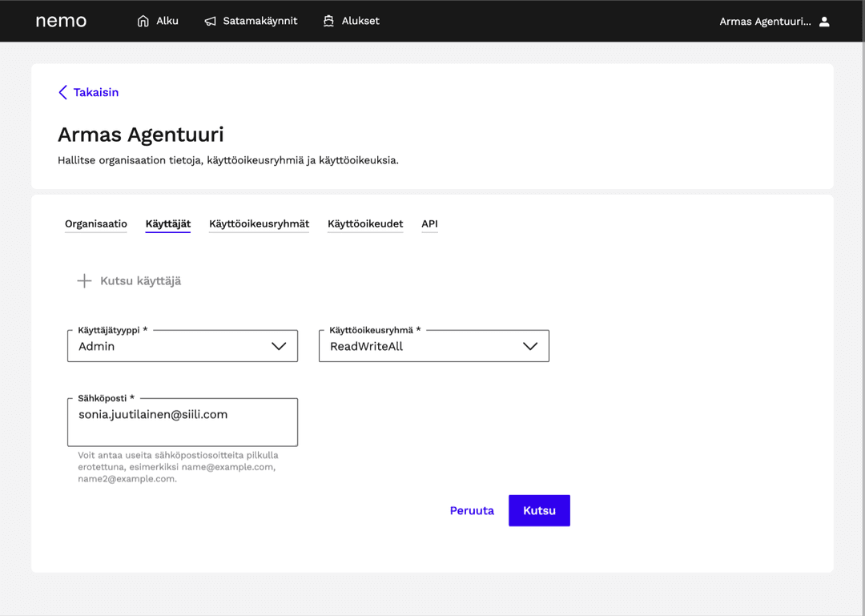This screenshot has height=616, width=865.
Task: Open the Käyttäjätyyppi dropdown showing Admin
Action: tap(182, 346)
